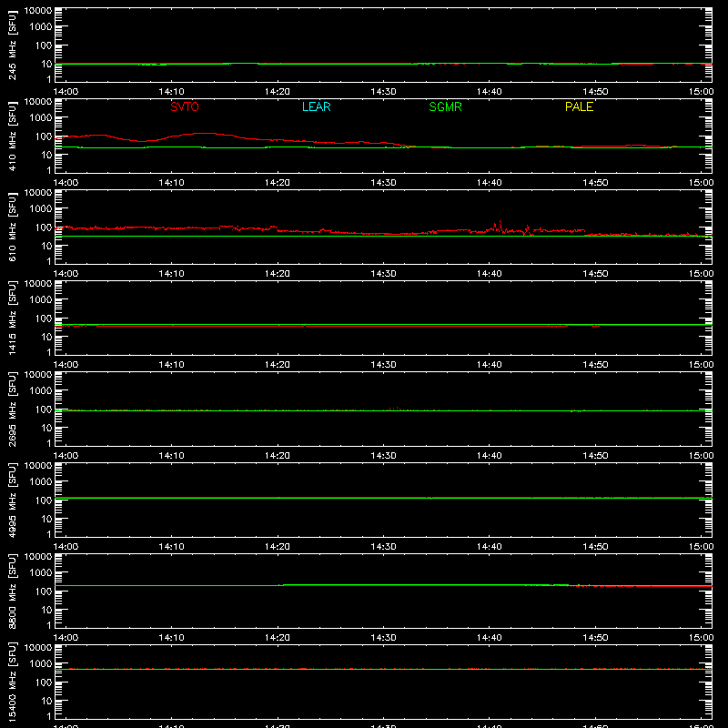Screen dimensions: 728x728
Task: Click the 15:00 time label under 245 MHz plot
Action: [x=701, y=92]
